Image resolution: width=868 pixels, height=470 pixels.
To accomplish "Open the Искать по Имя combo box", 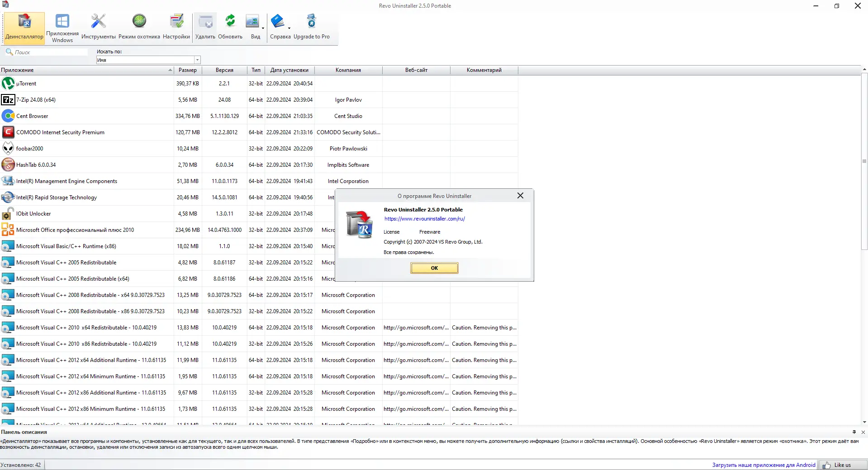I will 148,60.
